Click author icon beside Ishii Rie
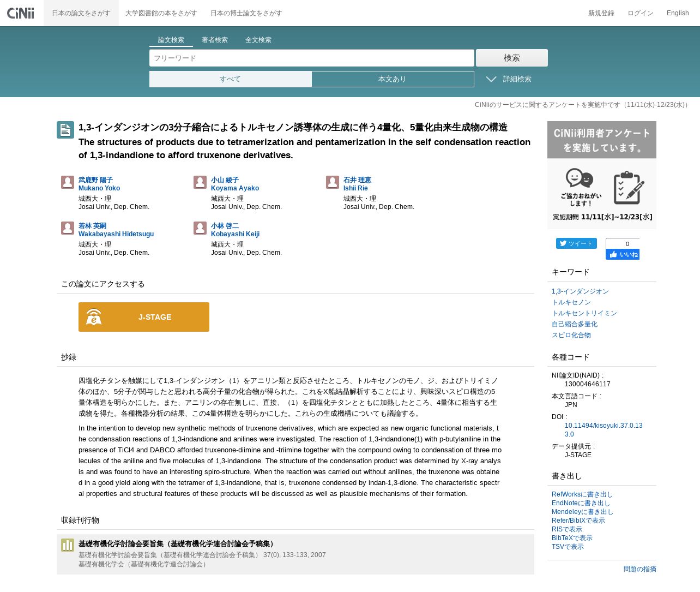Viewport: 700px width, 592px height. pos(333,182)
